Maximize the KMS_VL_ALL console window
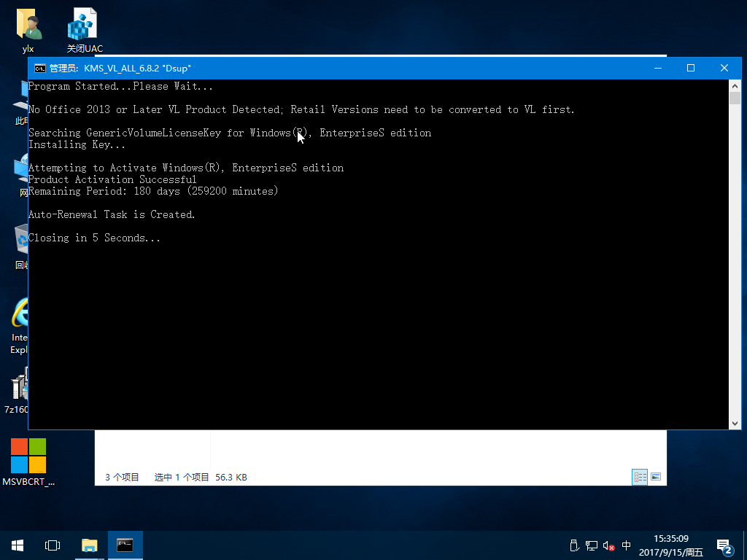Image resolution: width=747 pixels, height=560 pixels. (x=691, y=68)
